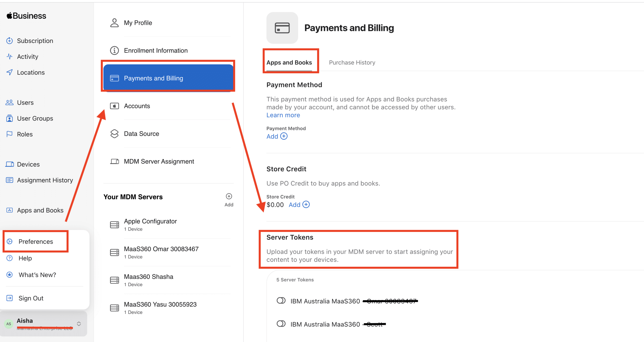Click the Subscription sidebar icon
The width and height of the screenshot is (644, 342).
click(x=10, y=41)
